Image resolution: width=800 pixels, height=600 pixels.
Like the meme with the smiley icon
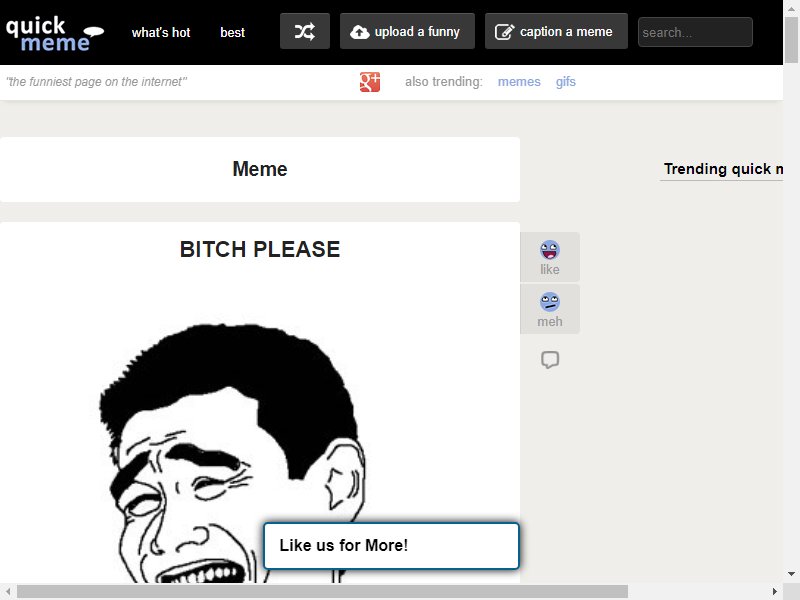point(549,257)
